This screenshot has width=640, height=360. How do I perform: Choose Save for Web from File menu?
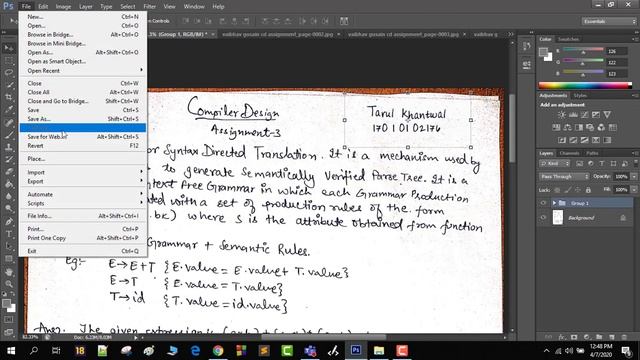[x=83, y=137]
